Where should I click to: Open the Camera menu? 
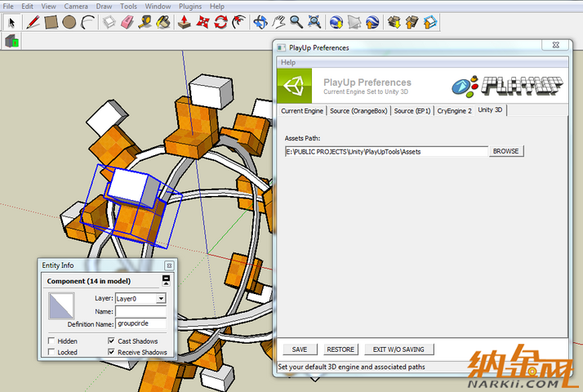pos(76,7)
